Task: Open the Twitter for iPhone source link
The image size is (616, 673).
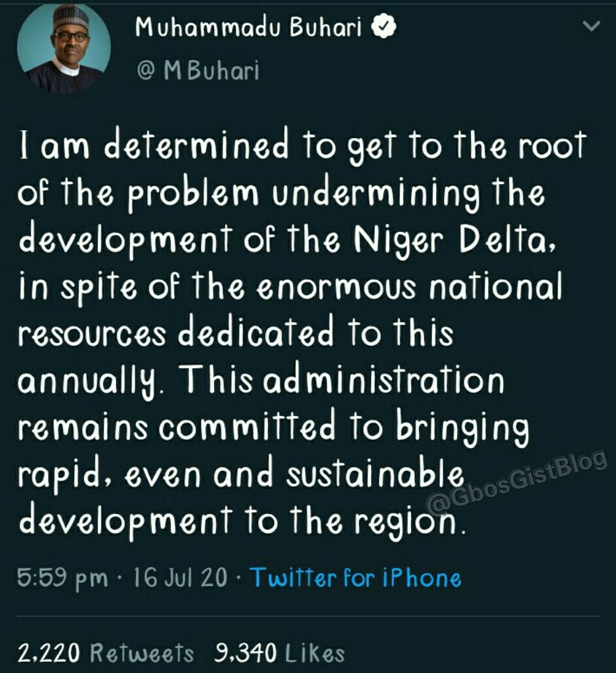Action: pyautogui.click(x=356, y=578)
